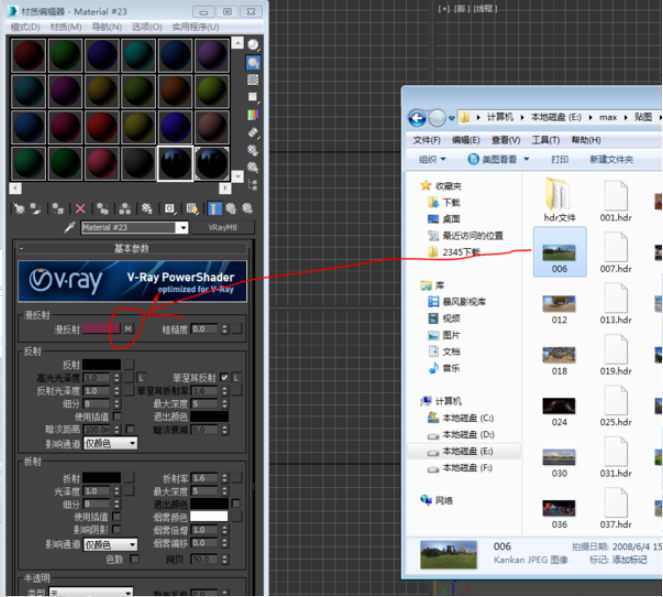Viewport: 663px width, 597px height.
Task: Click the make preview icon
Action: tap(253, 132)
